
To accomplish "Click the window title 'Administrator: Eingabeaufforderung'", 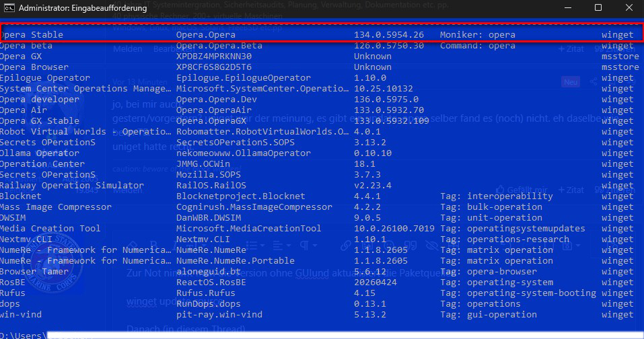I will (x=83, y=8).
